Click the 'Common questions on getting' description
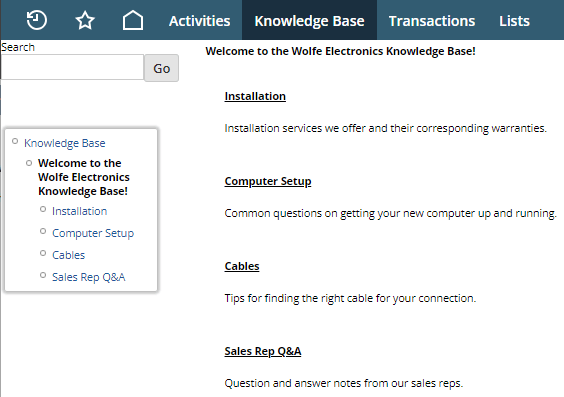 pyautogui.click(x=391, y=213)
